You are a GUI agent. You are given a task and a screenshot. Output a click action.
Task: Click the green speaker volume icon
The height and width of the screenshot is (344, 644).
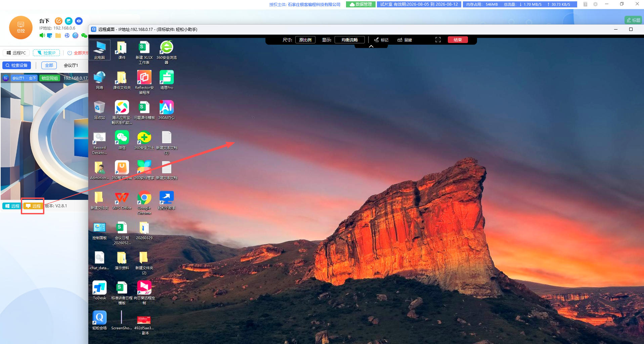point(42,35)
